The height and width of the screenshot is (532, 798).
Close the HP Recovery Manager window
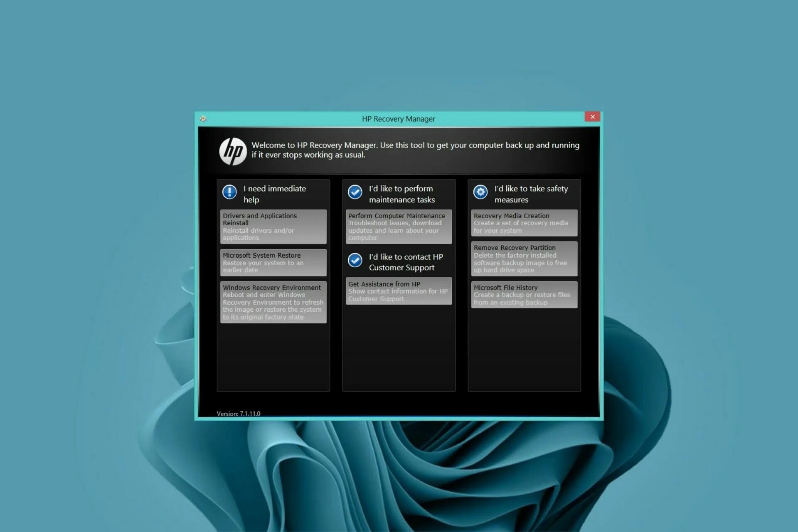point(592,117)
